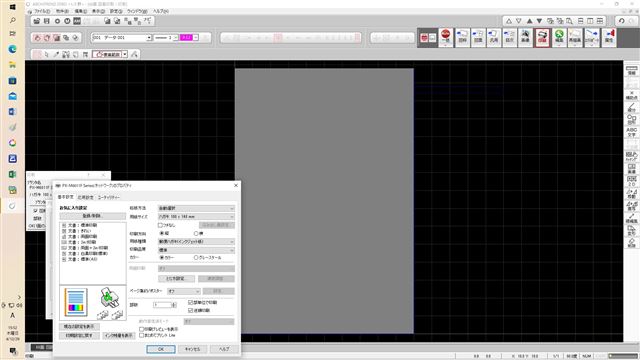Viewport: 640px width, 360px height.
Task: Select the ABC 文字 text tool in right sidebar
Action: [x=631, y=132]
